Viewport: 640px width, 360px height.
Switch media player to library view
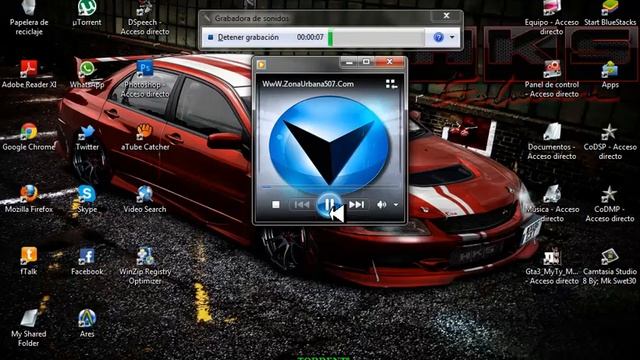click(391, 84)
